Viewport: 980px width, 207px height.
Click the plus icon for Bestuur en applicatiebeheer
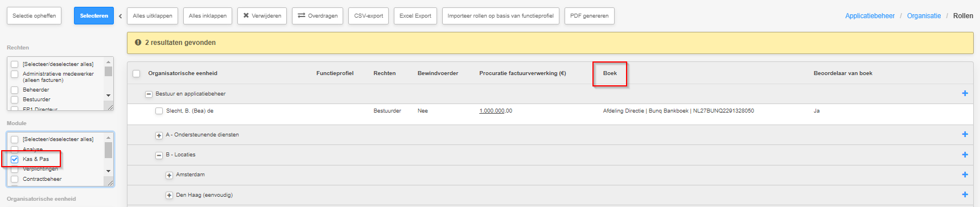click(965, 93)
